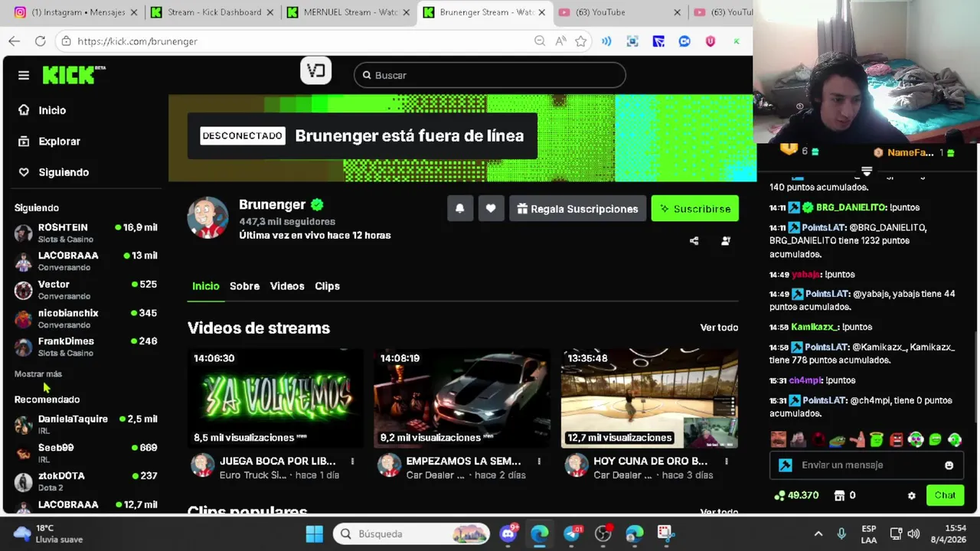980x551 pixels.
Task: Open Windows Start menu
Action: (x=315, y=533)
